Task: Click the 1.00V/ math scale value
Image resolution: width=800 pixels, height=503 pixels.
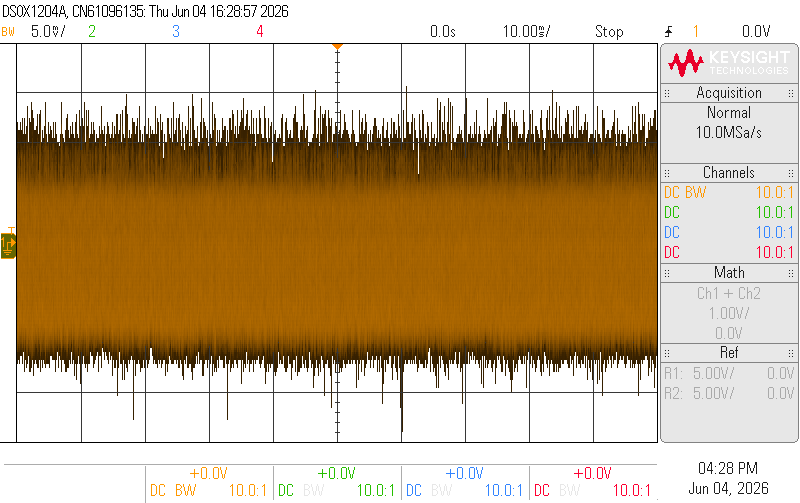Action: pyautogui.click(x=729, y=313)
